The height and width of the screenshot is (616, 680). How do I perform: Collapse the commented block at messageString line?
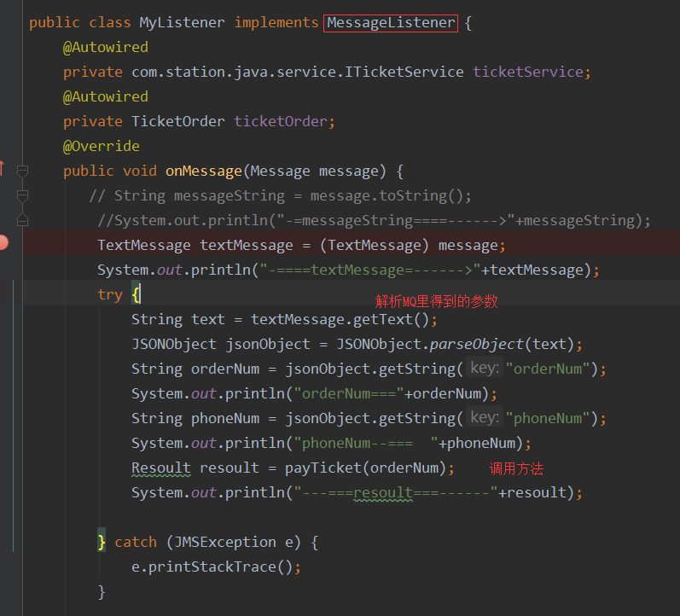coord(22,196)
